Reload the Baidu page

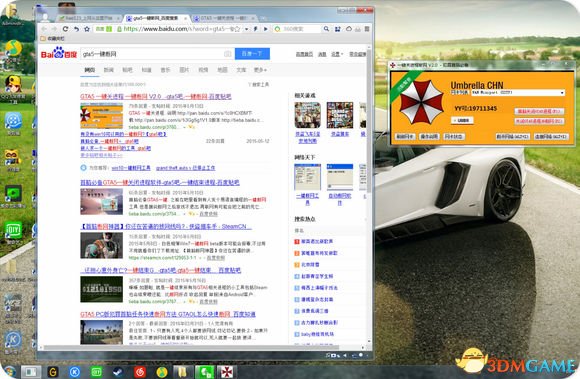coord(65,29)
